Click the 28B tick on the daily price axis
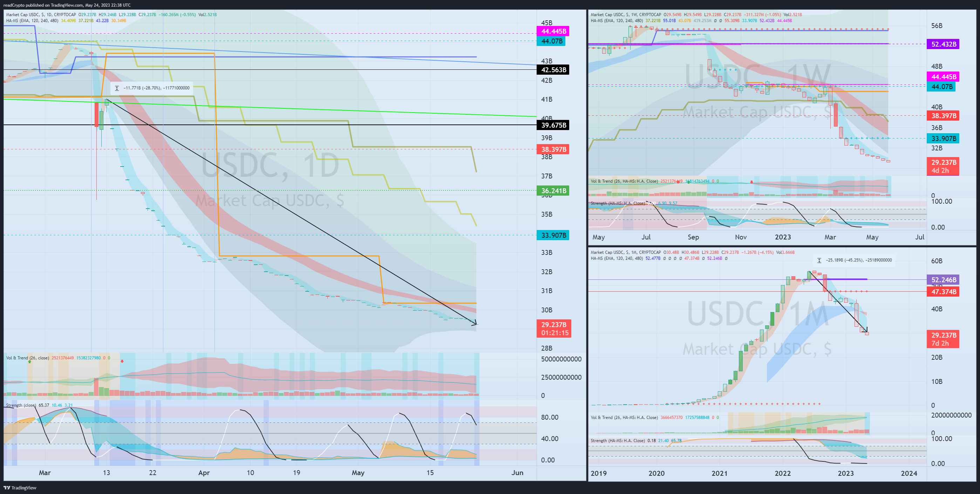980x494 pixels. (x=547, y=348)
